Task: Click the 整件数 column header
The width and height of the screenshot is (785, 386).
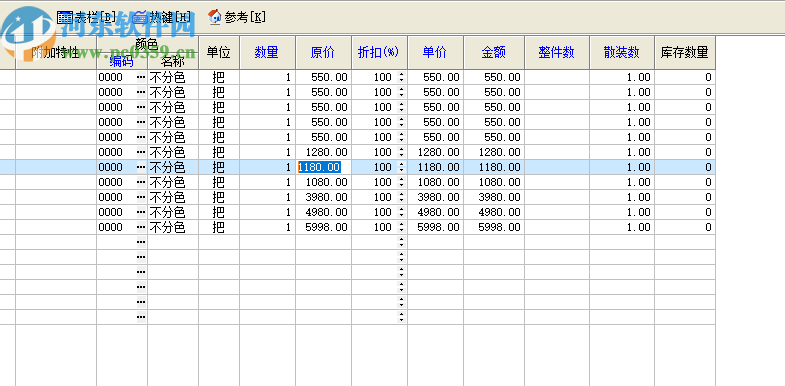Action: (x=557, y=52)
